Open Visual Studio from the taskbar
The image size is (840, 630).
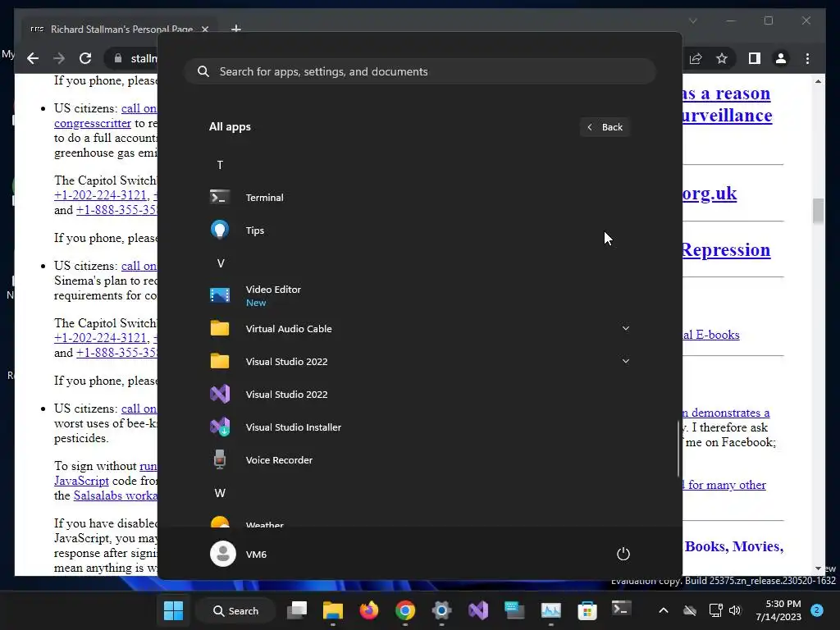click(478, 610)
